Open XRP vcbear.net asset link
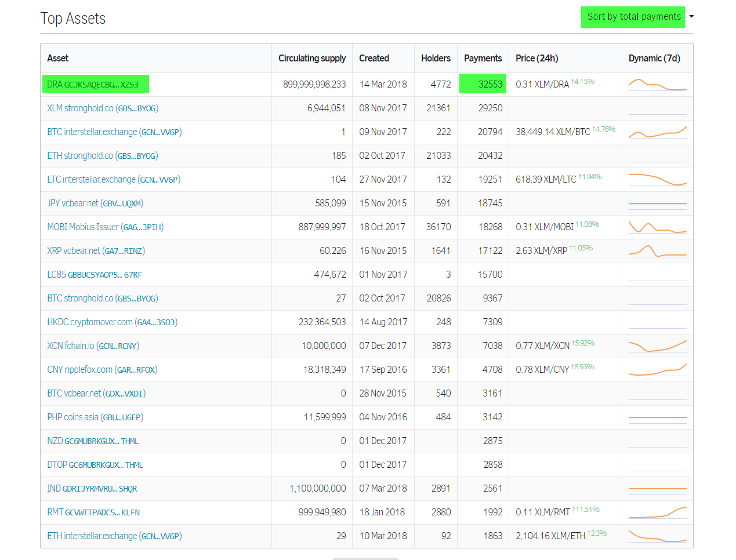736x560 pixels. 96,251
